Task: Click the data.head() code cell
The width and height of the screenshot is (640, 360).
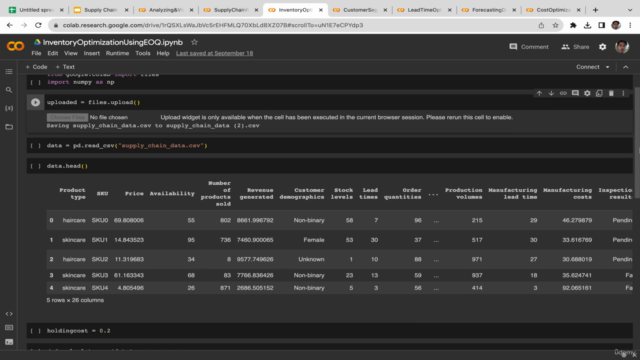Action: pyautogui.click(x=330, y=166)
